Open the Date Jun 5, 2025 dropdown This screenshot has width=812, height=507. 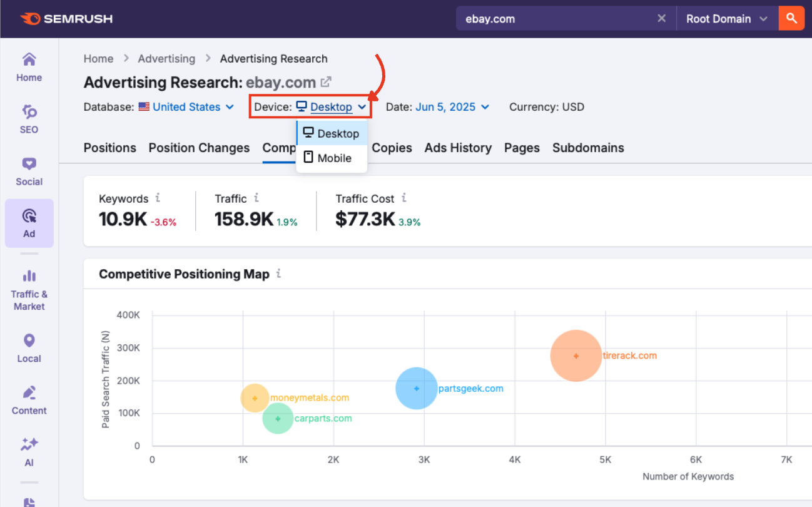(x=452, y=107)
